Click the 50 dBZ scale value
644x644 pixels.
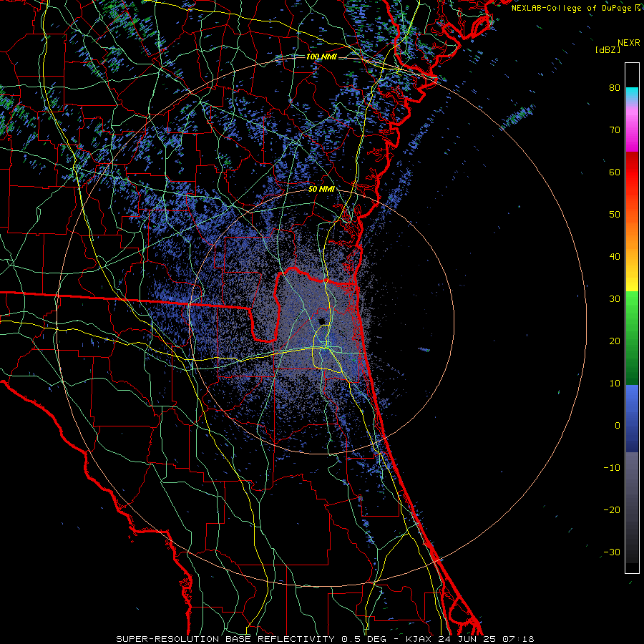click(x=615, y=215)
